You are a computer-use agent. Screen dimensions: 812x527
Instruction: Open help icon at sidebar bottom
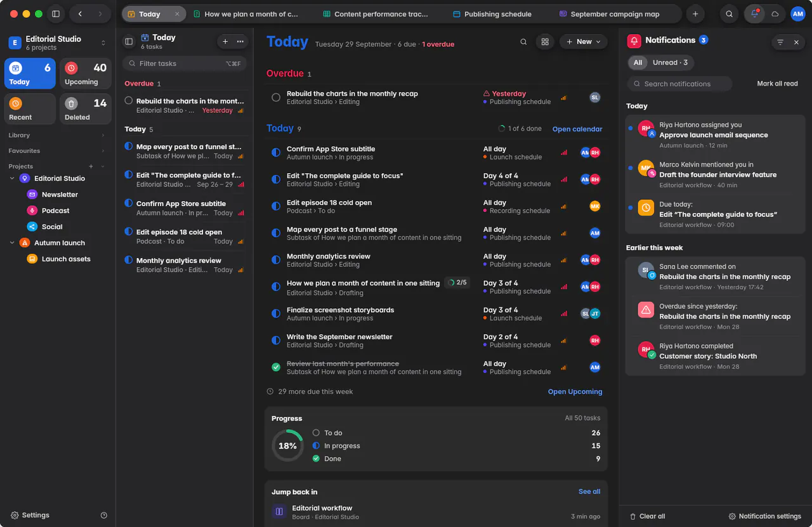104,516
